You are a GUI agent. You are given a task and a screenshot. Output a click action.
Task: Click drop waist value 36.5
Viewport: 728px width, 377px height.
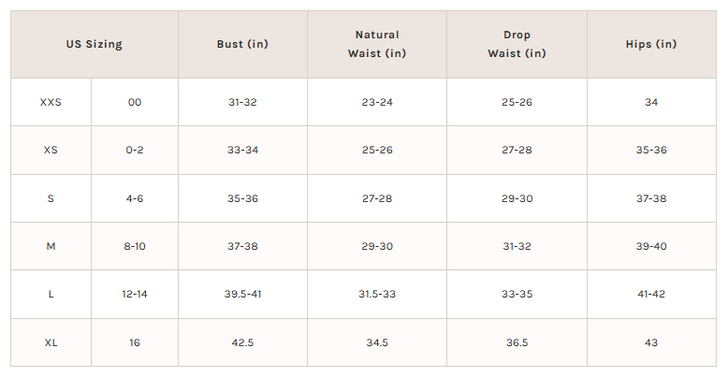517,343
